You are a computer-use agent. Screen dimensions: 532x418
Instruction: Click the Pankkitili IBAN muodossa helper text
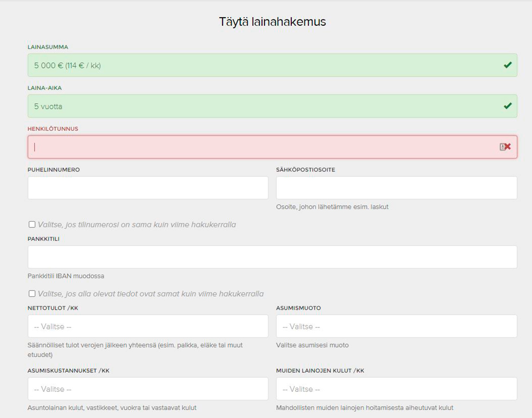pyautogui.click(x=66, y=276)
